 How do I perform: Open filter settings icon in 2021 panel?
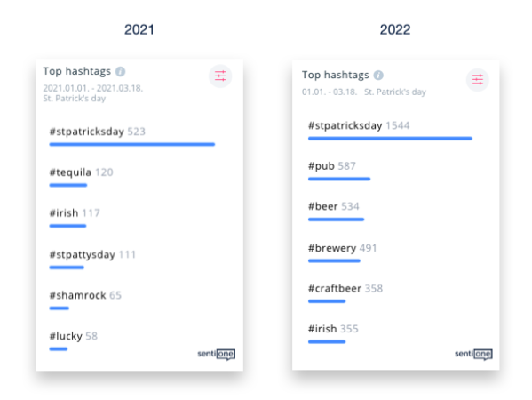click(x=220, y=76)
